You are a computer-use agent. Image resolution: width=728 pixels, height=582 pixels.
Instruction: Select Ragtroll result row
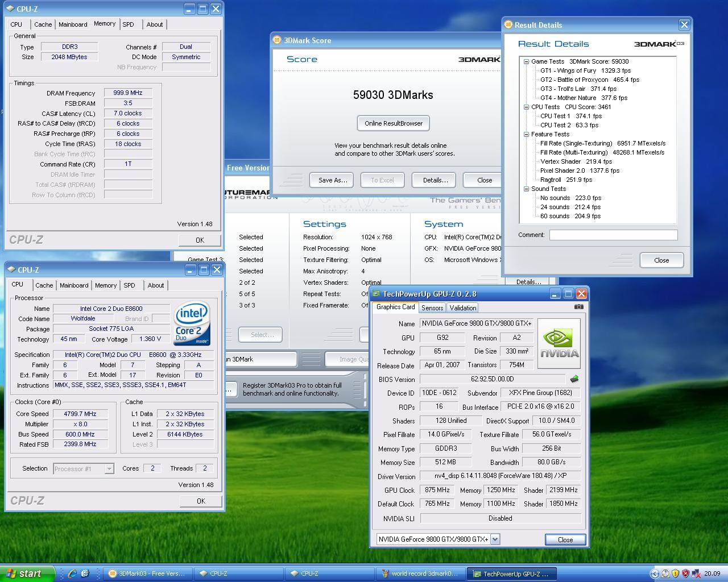[566, 180]
